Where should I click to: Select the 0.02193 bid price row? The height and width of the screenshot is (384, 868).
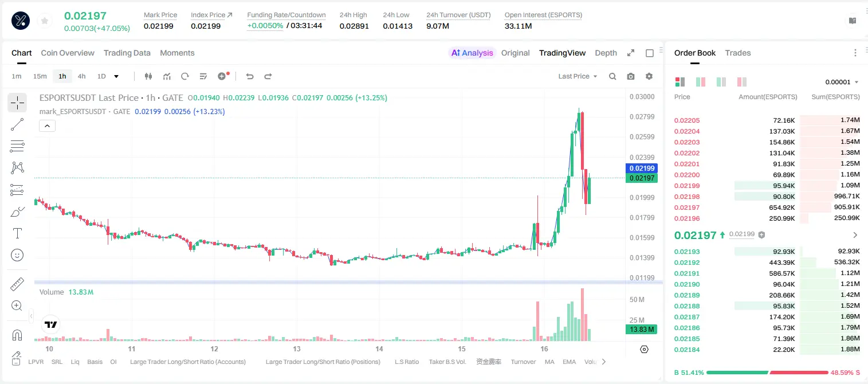point(767,252)
